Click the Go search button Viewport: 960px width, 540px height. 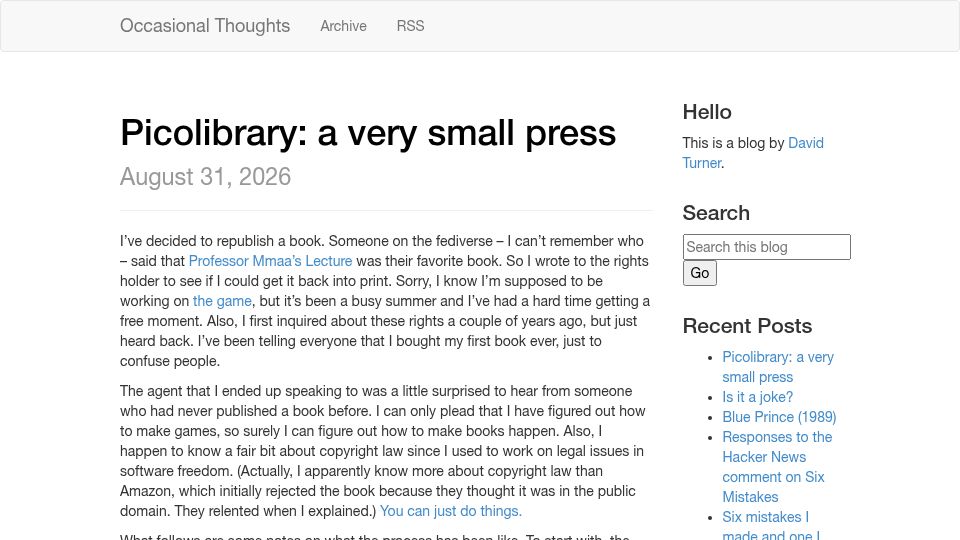[700, 273]
